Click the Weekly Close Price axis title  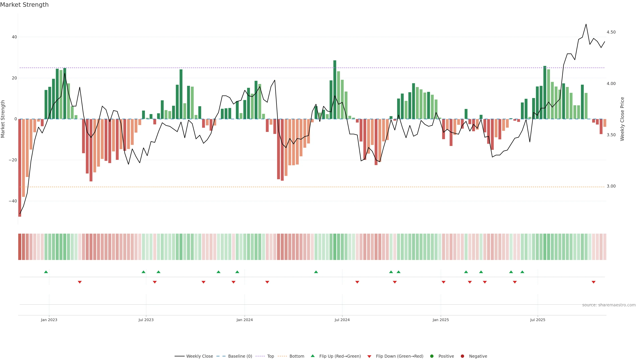point(622,119)
